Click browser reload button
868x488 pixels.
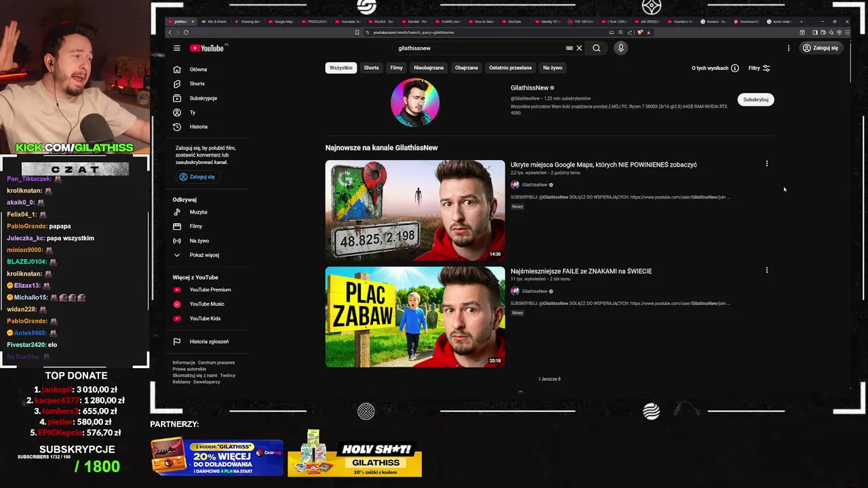[186, 33]
